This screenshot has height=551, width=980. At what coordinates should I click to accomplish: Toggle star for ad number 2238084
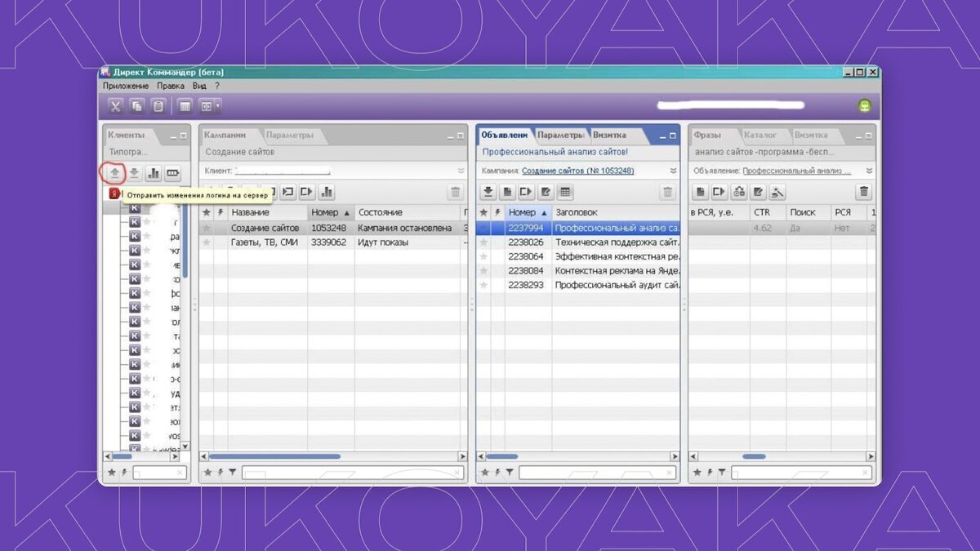pyautogui.click(x=483, y=271)
